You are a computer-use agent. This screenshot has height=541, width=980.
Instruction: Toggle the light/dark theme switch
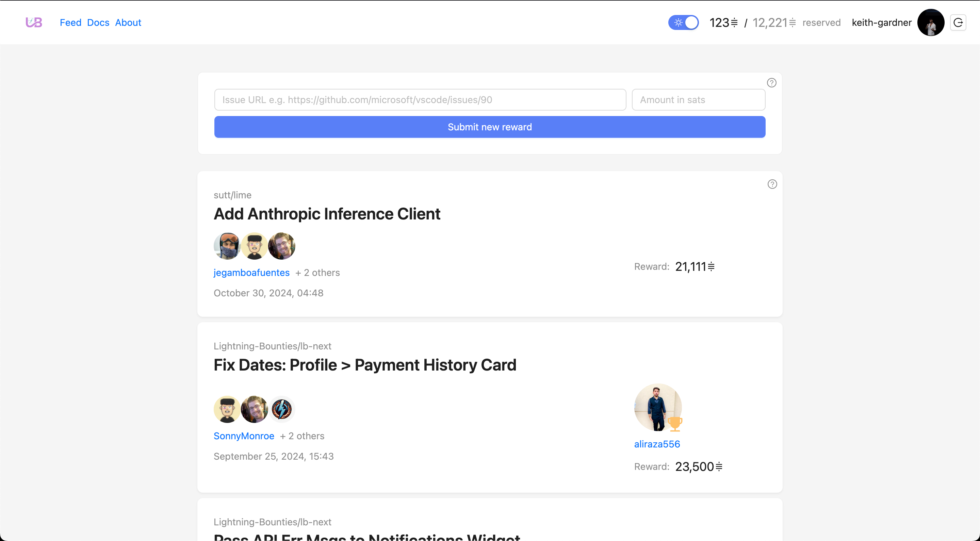pos(683,22)
